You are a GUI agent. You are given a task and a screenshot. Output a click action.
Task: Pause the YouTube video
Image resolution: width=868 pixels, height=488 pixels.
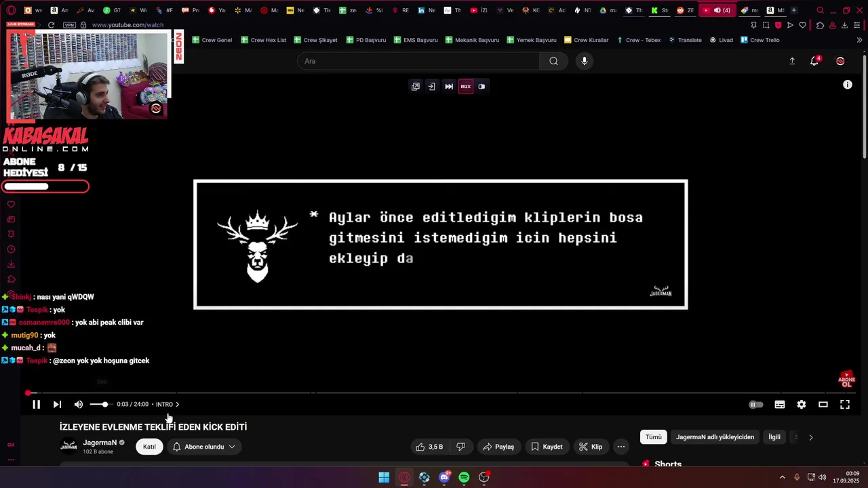pos(37,405)
